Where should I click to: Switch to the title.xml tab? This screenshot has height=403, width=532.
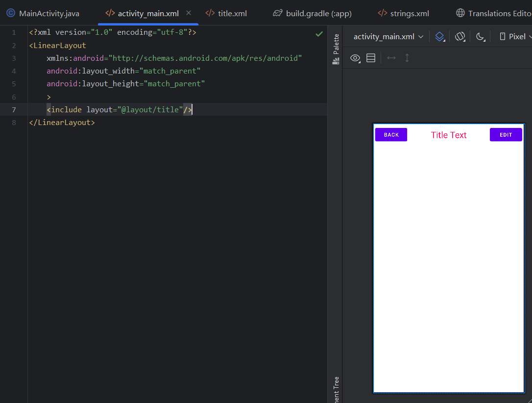click(x=226, y=13)
